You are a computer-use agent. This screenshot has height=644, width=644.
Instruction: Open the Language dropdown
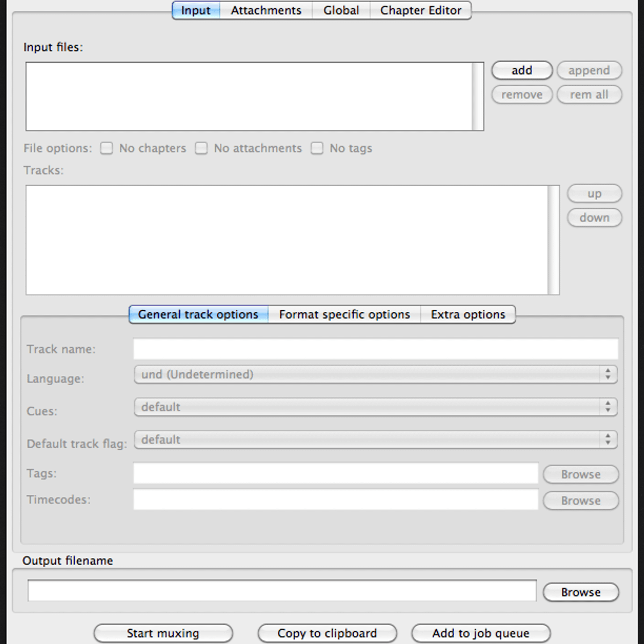[x=375, y=375]
